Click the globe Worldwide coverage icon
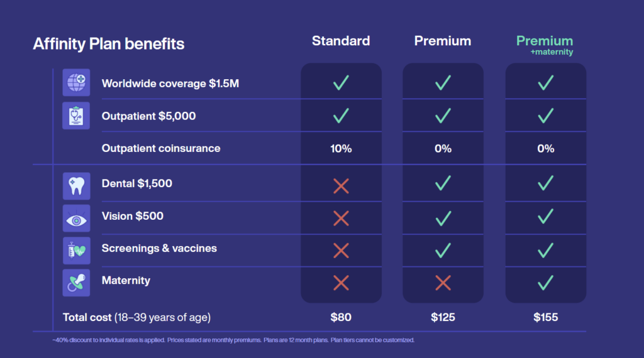 76,82
